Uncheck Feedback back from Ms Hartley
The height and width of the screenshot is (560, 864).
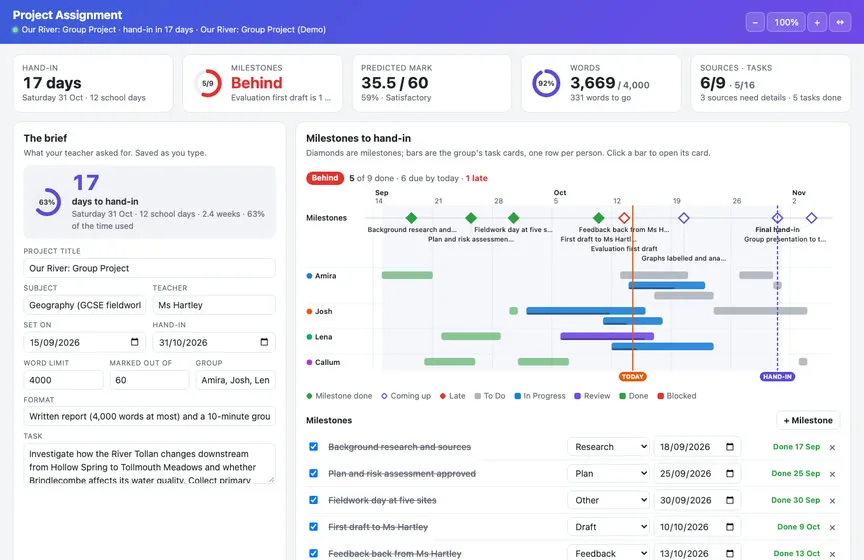click(314, 553)
